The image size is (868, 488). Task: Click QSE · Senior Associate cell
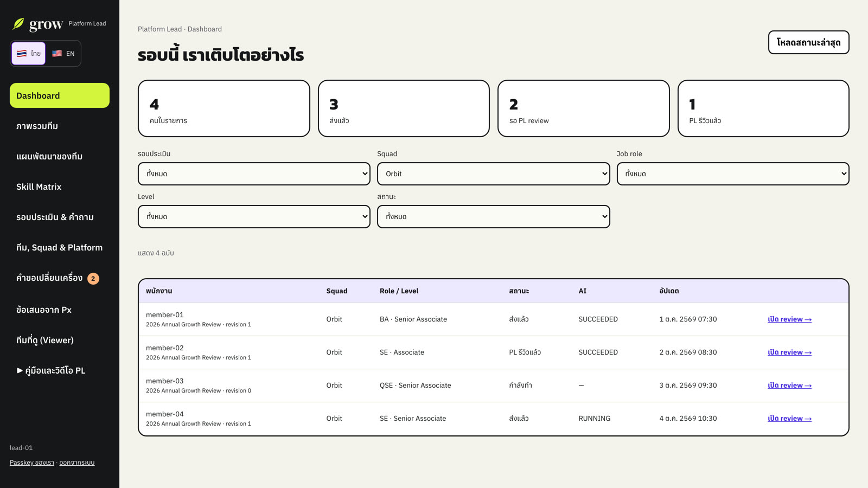416,386
